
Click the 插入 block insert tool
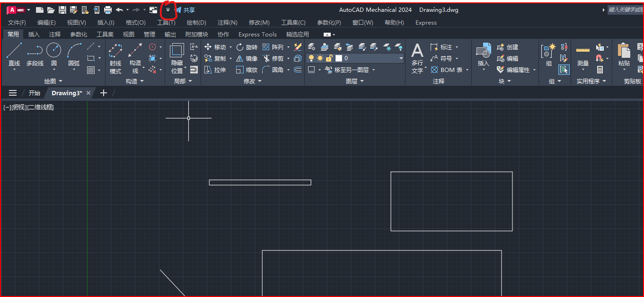tap(483, 57)
